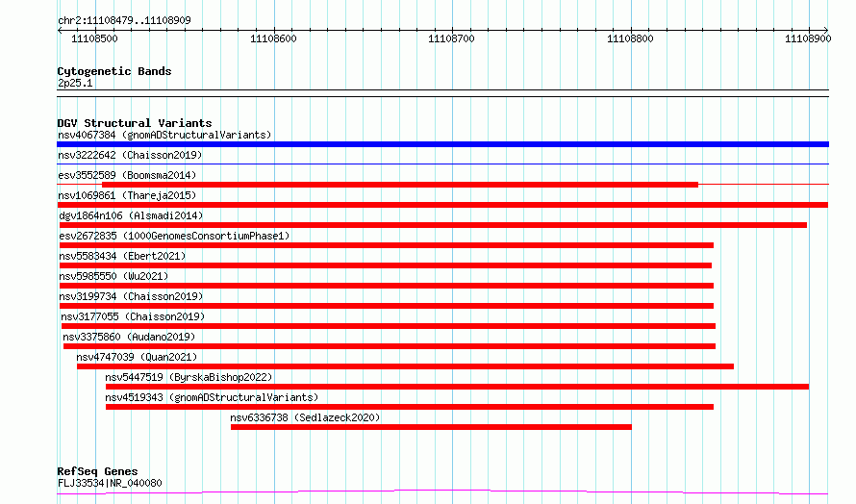Click the 11108500 ruler position
This screenshot has height=504, width=856.
click(94, 38)
